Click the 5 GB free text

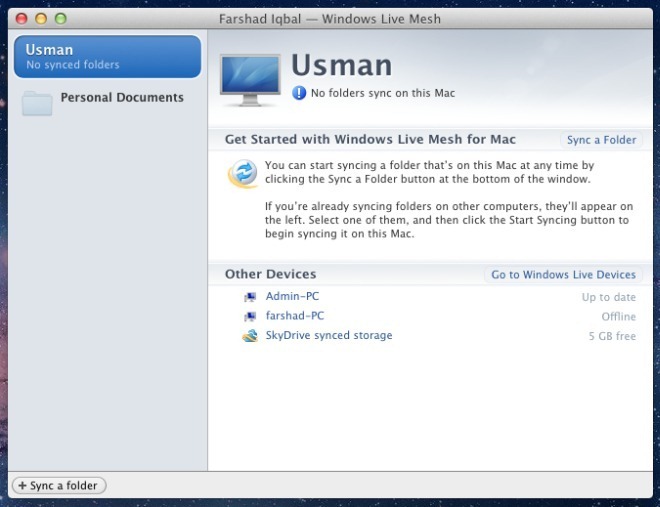(612, 336)
